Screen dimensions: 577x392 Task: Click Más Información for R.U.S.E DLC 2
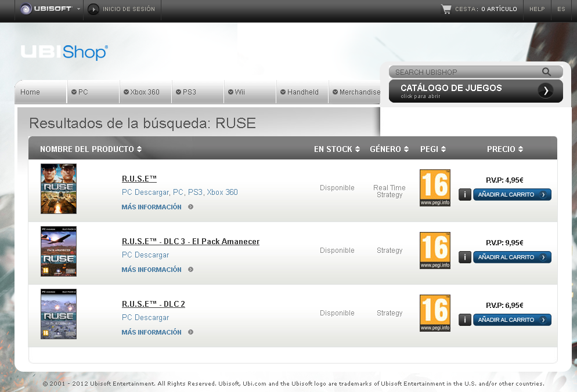point(152,332)
